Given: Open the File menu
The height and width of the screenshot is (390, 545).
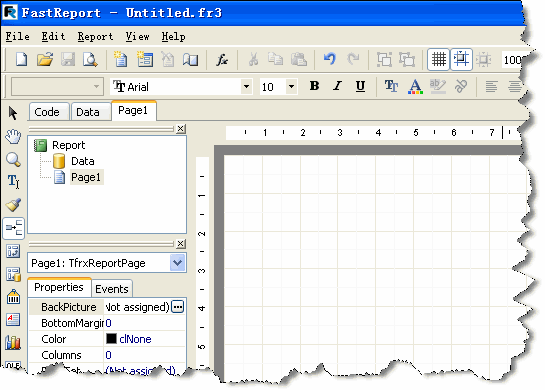Looking at the screenshot, I should point(17,36).
